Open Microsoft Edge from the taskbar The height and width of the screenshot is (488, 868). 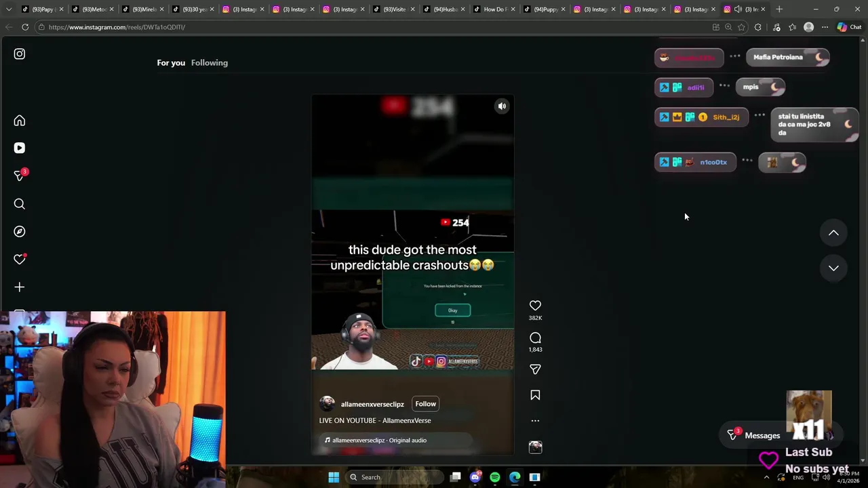515,477
